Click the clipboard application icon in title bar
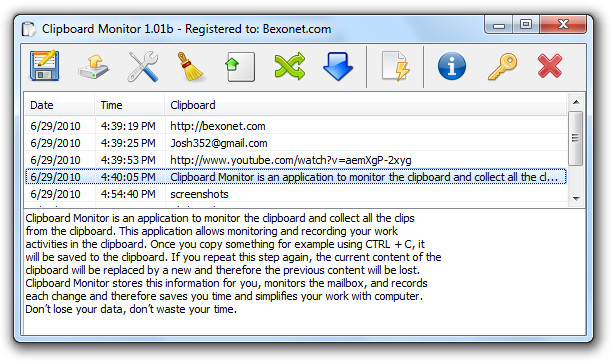Viewport: 613px width, 364px height. point(29,29)
